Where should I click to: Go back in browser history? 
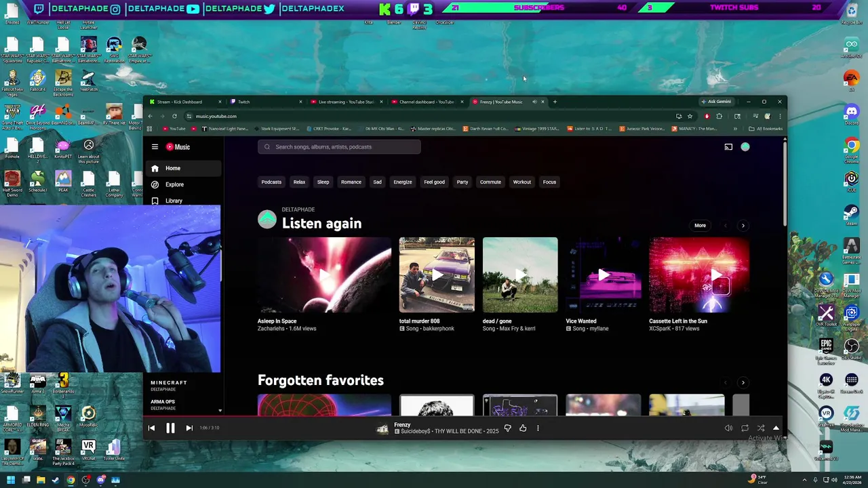tap(150, 116)
